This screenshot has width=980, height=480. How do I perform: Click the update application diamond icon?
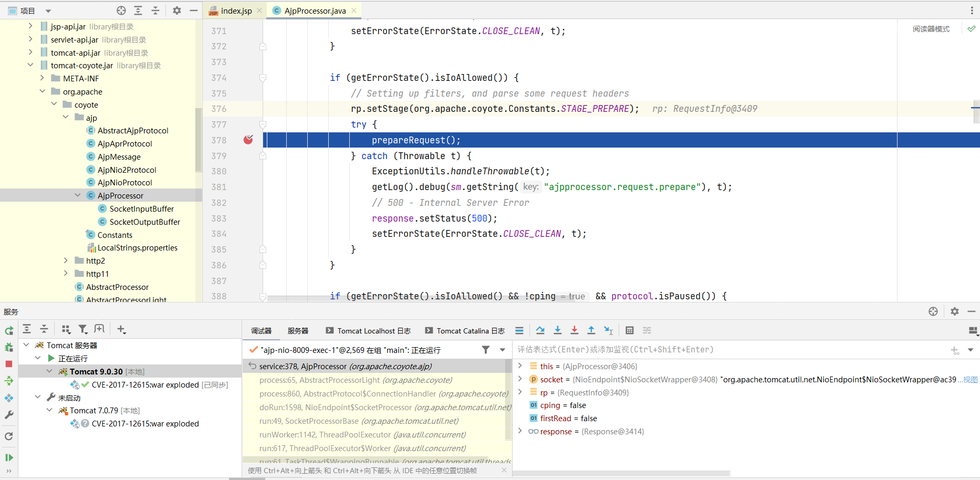tap(9, 398)
